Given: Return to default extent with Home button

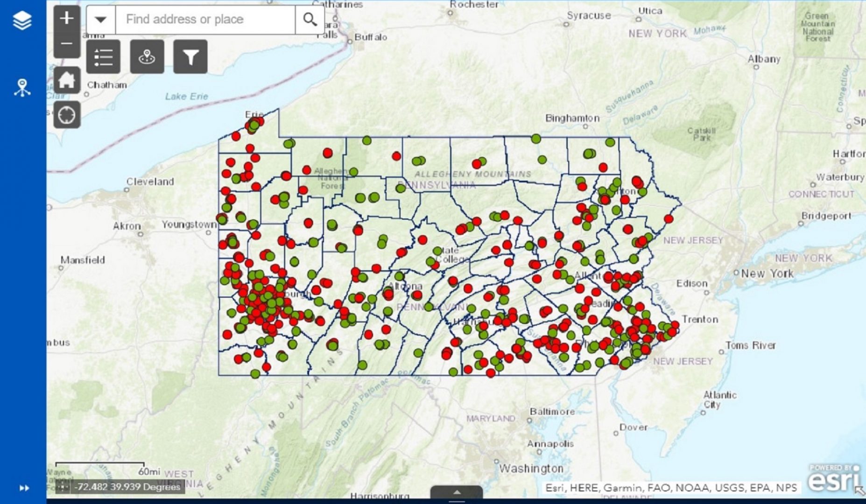Looking at the screenshot, I should (x=67, y=80).
